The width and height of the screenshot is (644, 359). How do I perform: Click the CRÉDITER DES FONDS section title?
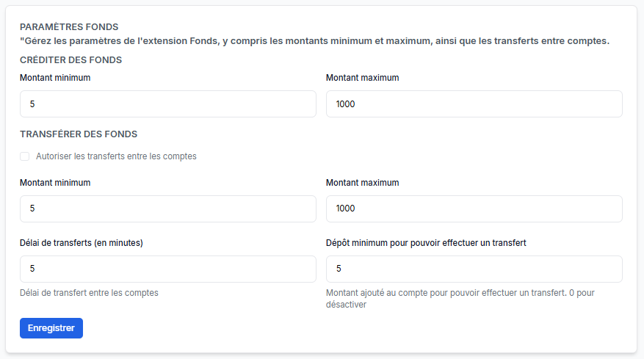(x=70, y=60)
